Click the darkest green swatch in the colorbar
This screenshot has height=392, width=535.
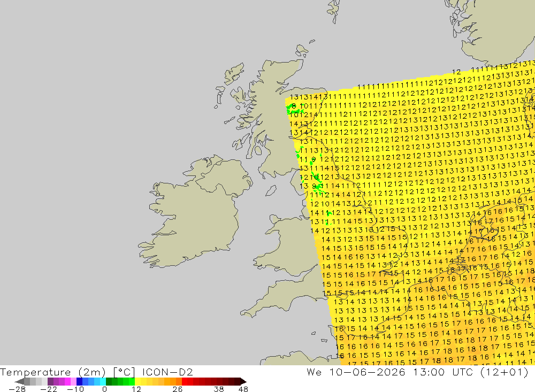109,382
